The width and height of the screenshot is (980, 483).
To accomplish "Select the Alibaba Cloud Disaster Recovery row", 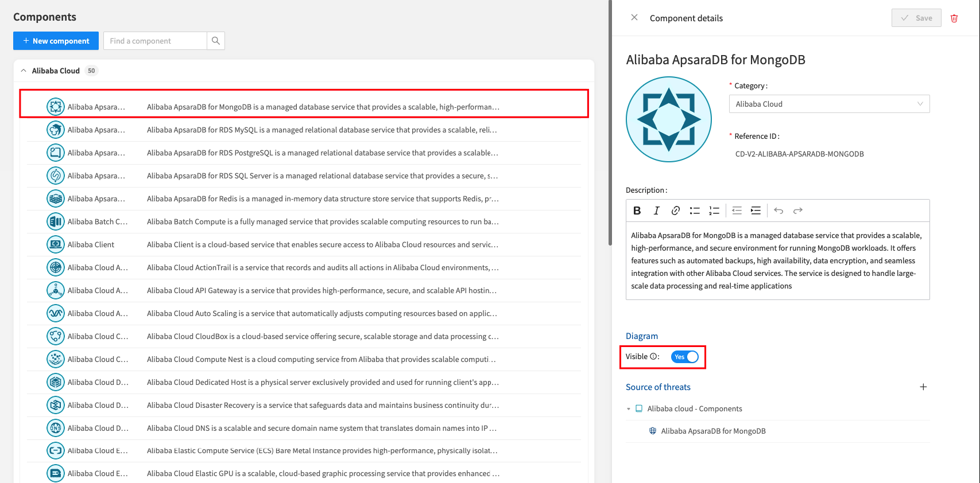I will click(x=304, y=405).
